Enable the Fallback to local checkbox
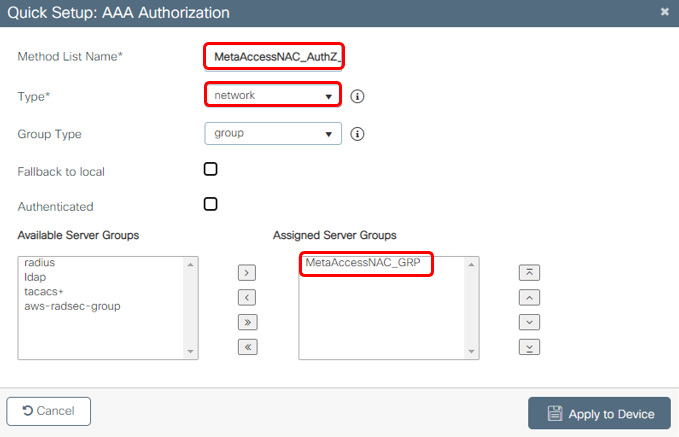The width and height of the screenshot is (679, 437). [210, 169]
